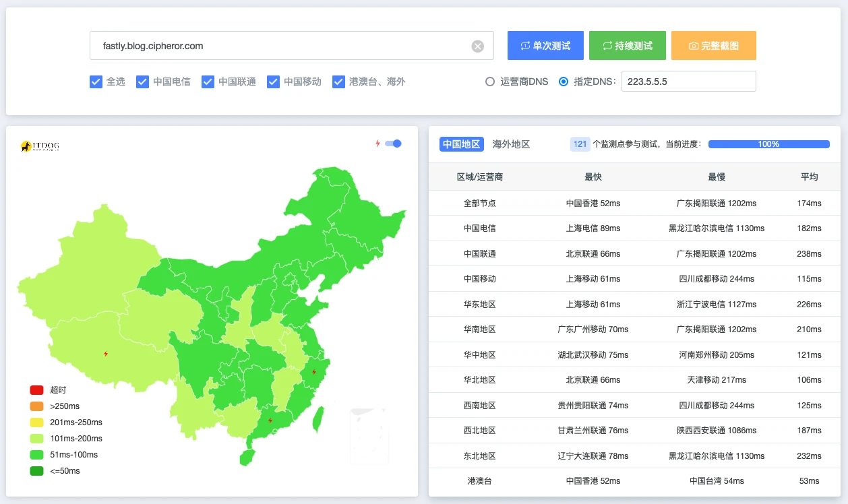Switch to the 海外地区 tab

(x=511, y=144)
